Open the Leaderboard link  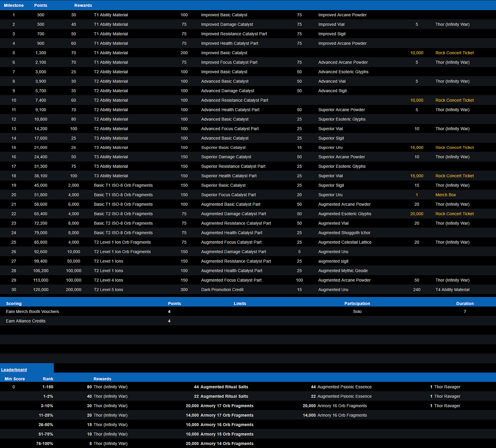coord(14,370)
